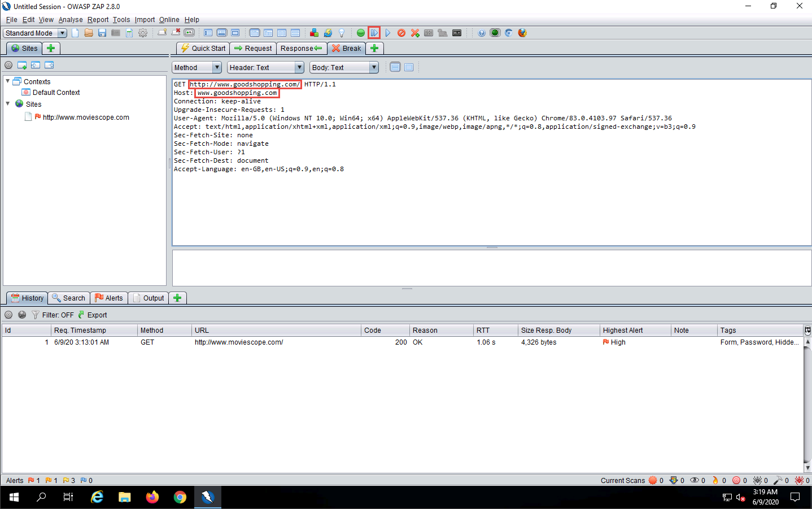Click the new context icon in Sites panel
Viewport: 812px width, 509px height.
coord(22,65)
